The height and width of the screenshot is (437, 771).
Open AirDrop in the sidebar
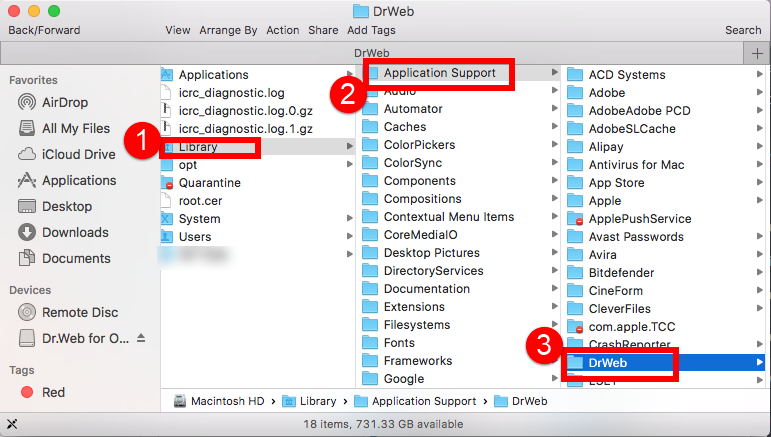click(53, 102)
